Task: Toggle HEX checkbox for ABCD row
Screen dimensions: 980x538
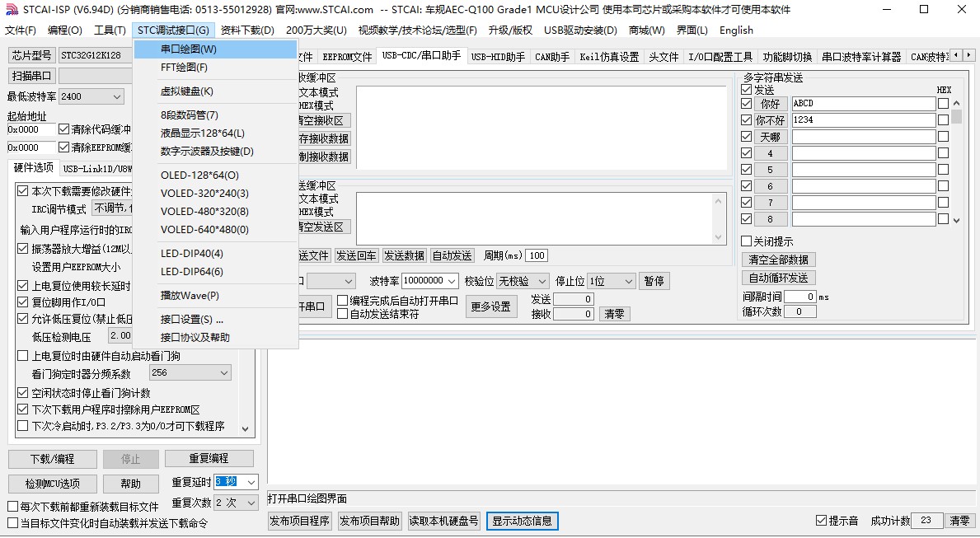Action: (943, 104)
